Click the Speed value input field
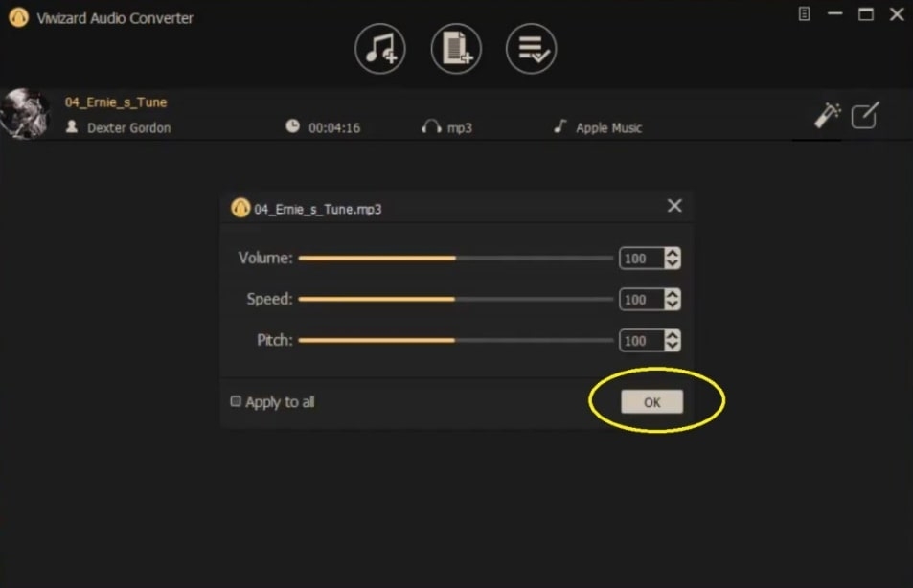 pyautogui.click(x=642, y=300)
